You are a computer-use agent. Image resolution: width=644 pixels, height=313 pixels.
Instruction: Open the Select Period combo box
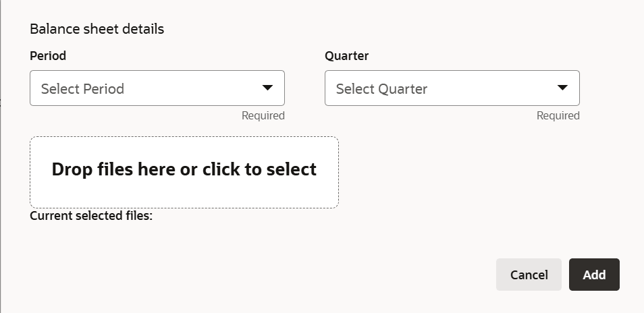[157, 88]
